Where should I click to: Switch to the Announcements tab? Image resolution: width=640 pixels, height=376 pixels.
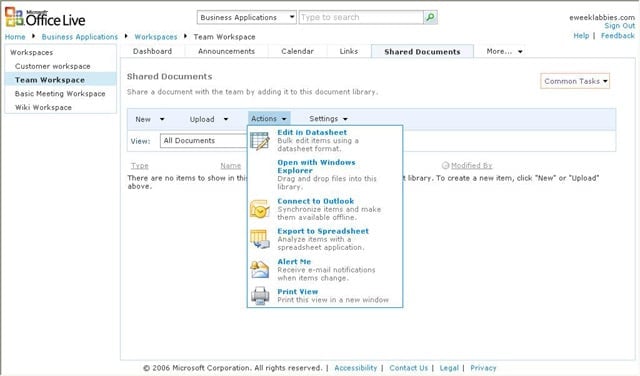(226, 51)
